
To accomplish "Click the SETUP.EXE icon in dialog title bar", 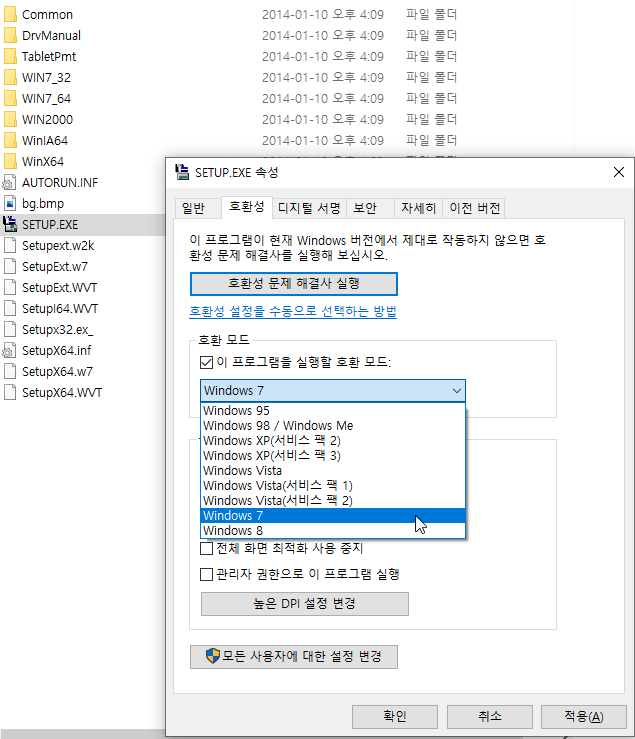I will point(182,172).
